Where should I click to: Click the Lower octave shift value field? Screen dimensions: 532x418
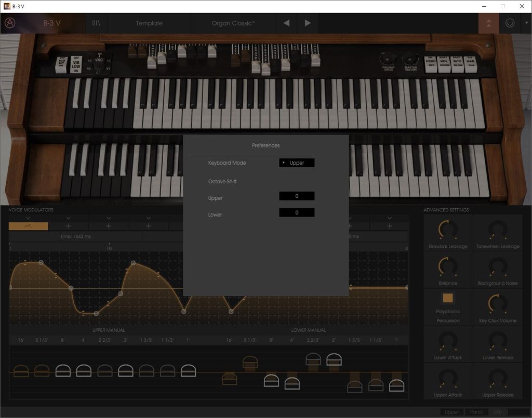[297, 212]
